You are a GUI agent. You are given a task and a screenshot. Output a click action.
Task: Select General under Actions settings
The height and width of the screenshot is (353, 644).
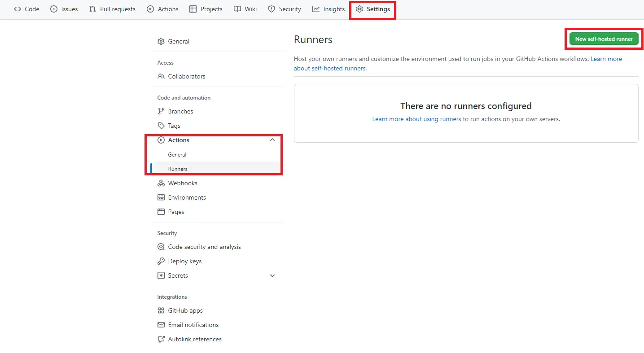[x=177, y=154]
